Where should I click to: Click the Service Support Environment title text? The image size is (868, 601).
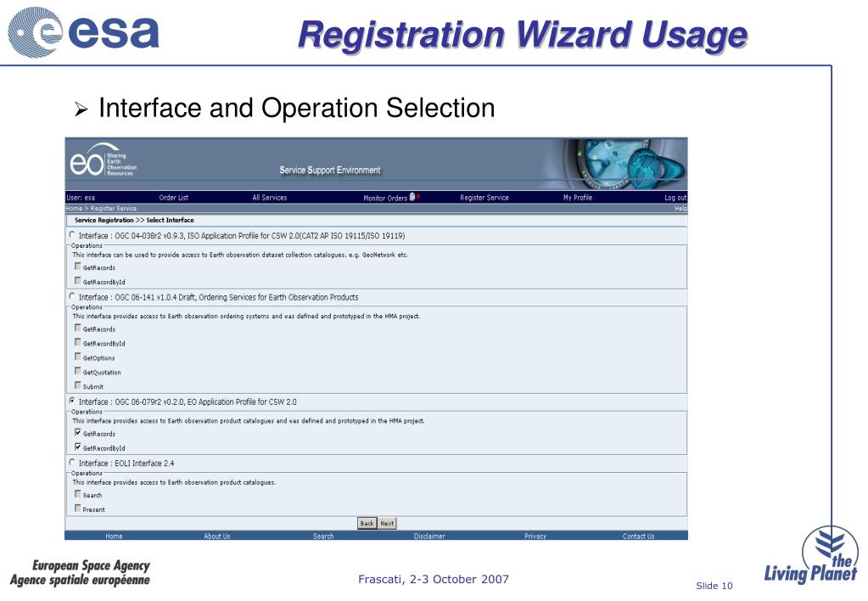click(330, 170)
